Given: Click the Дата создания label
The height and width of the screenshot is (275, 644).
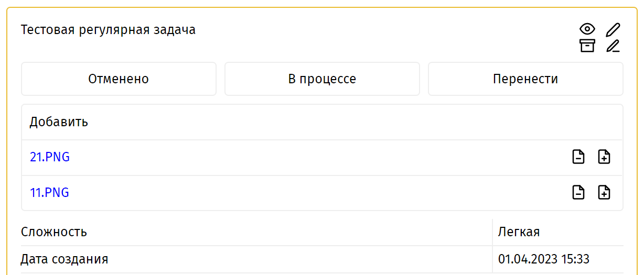Looking at the screenshot, I should tap(65, 259).
